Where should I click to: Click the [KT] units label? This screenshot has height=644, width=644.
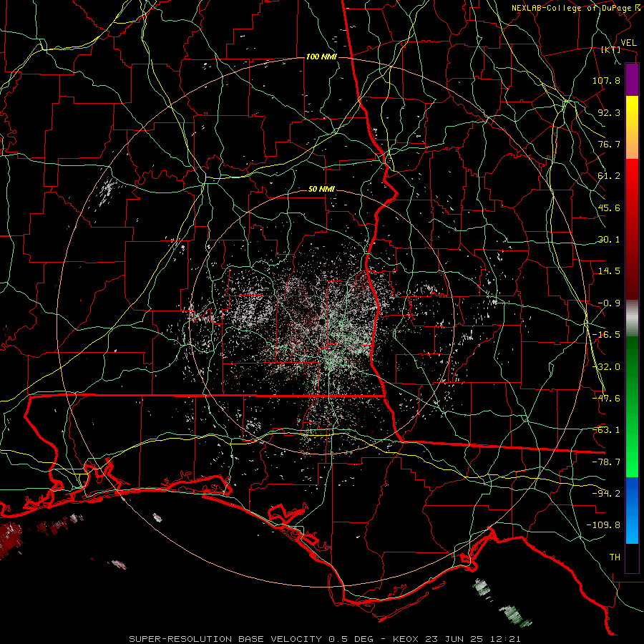point(611,49)
